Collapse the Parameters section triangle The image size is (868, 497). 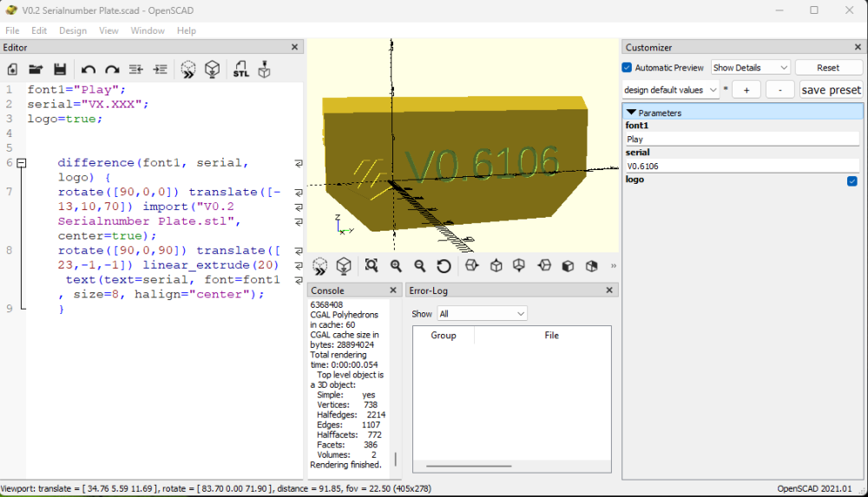pos(631,113)
